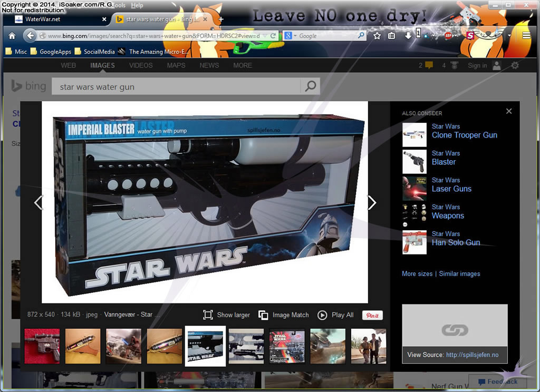This screenshot has height=392, width=540.
Task: Click the Sign in link
Action: pos(477,65)
